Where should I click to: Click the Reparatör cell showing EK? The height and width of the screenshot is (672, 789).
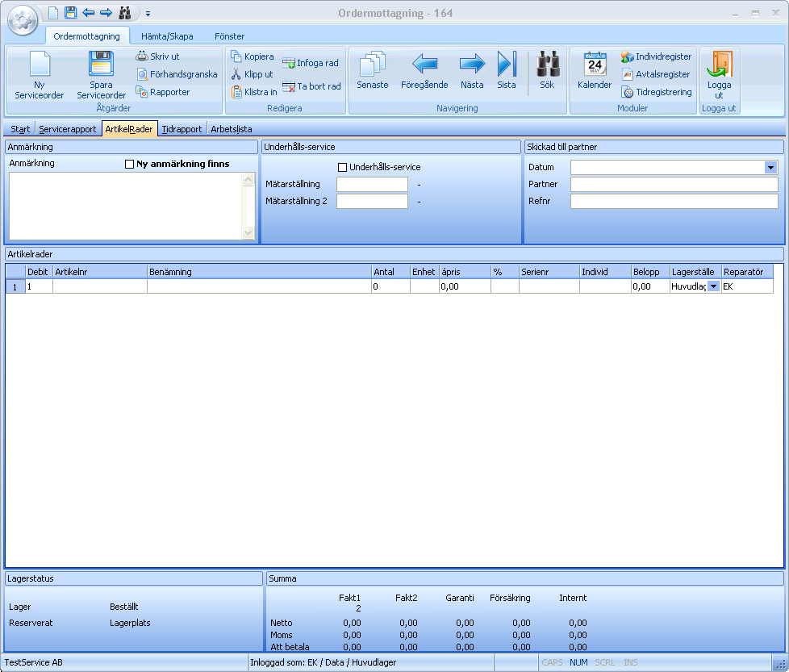pos(747,286)
